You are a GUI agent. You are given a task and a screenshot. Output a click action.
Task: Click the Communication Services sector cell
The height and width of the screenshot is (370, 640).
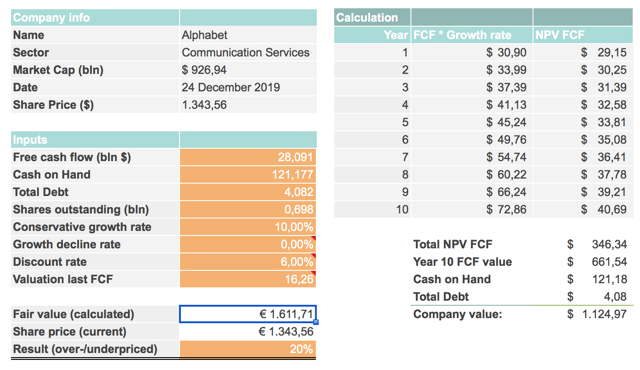pyautogui.click(x=248, y=53)
